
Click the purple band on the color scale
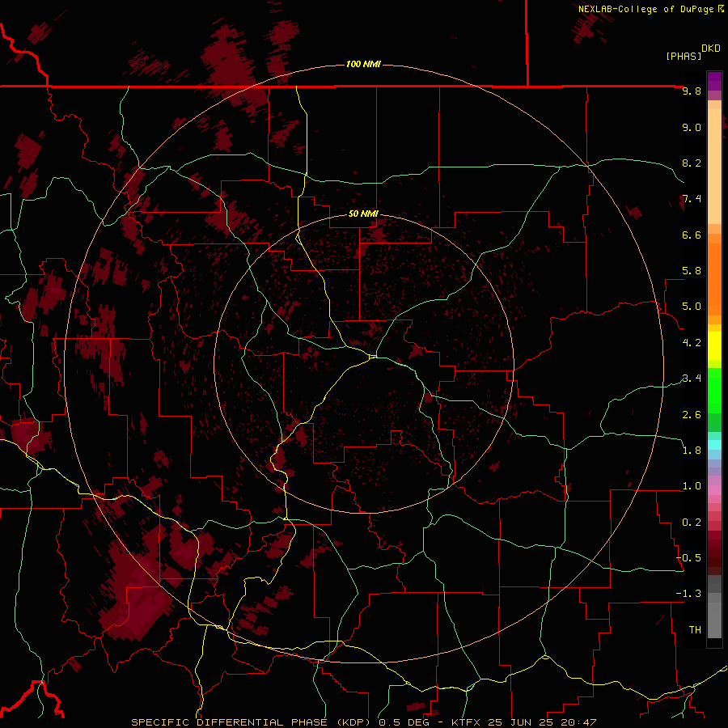pos(714,81)
